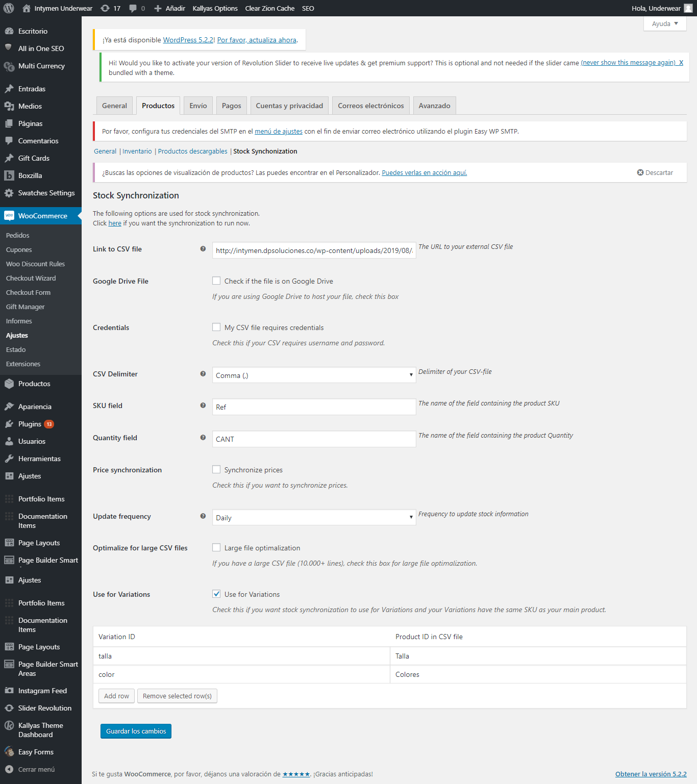697x784 pixels.
Task: Click the Usuarios person icon
Action: click(x=9, y=441)
